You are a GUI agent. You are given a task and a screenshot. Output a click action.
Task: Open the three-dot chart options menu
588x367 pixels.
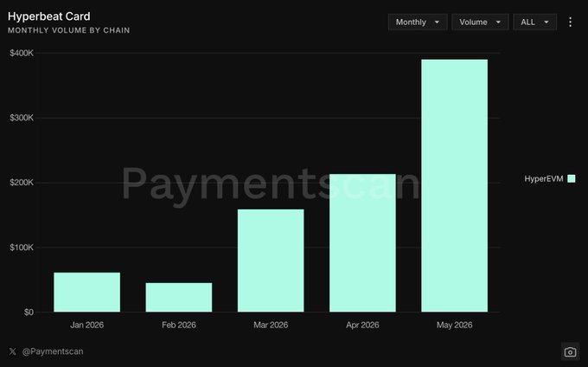pos(570,23)
